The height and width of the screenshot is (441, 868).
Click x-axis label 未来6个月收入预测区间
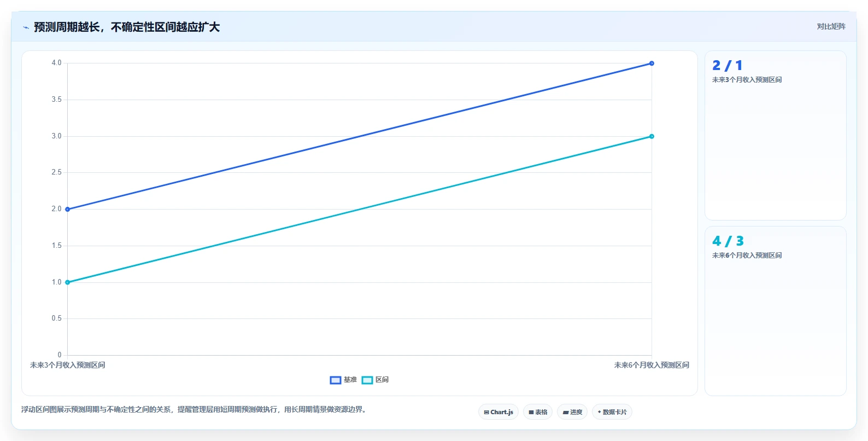(652, 365)
